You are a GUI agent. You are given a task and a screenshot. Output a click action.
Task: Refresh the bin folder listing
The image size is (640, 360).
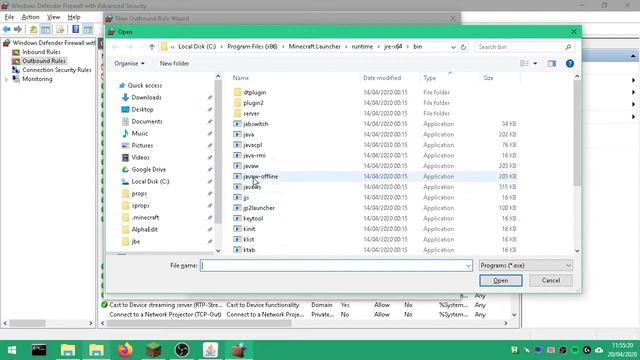click(463, 47)
